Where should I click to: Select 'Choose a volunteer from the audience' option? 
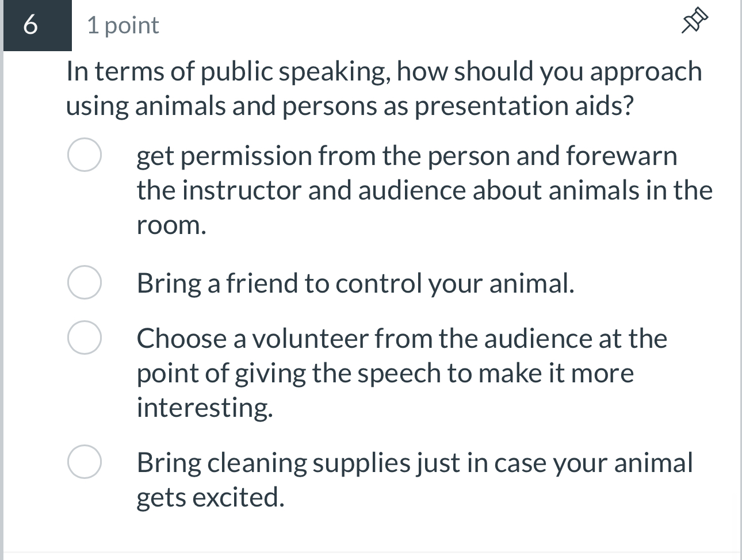pyautogui.click(x=84, y=337)
